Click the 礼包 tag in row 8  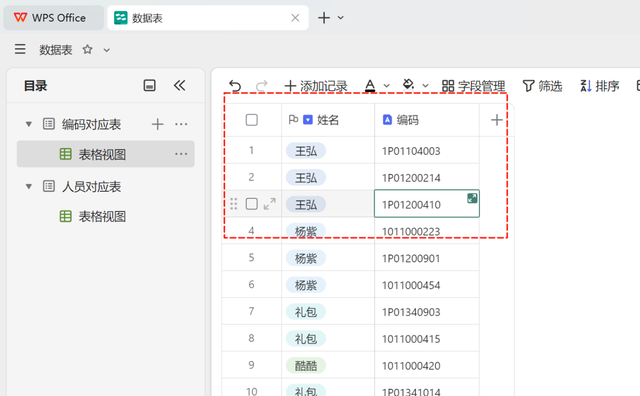tap(306, 339)
